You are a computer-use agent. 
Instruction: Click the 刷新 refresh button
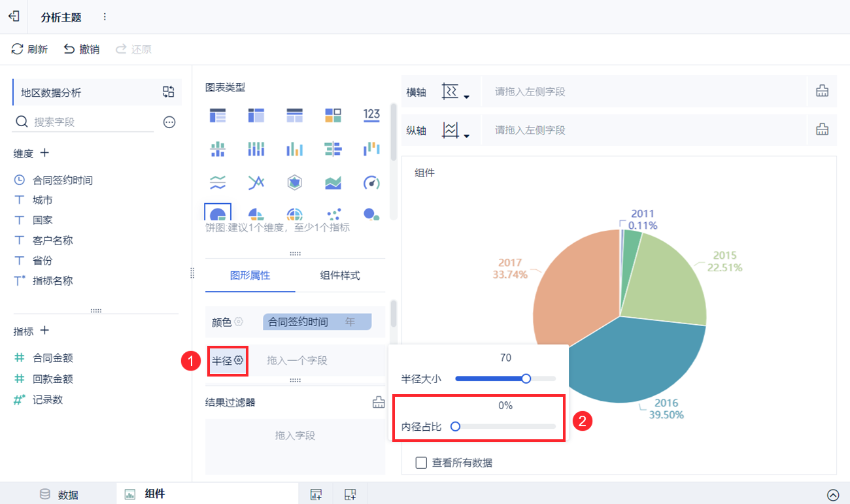(30, 49)
